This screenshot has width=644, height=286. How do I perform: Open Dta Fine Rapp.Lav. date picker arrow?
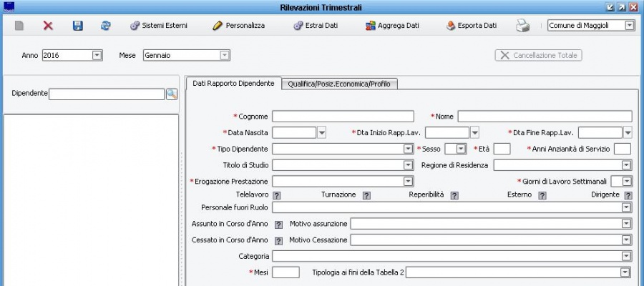click(628, 132)
